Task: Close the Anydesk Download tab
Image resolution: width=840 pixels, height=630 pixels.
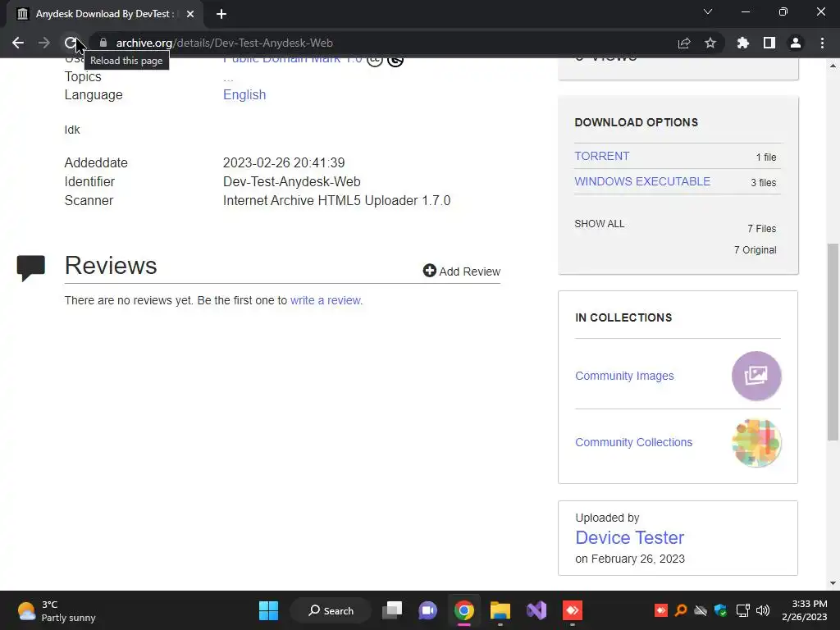Action: pyautogui.click(x=190, y=14)
